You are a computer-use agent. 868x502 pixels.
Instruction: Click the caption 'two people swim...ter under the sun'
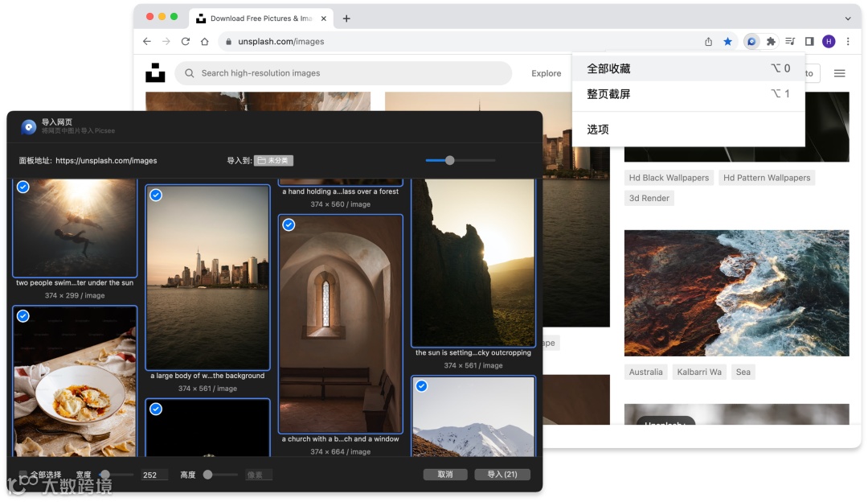[75, 282]
